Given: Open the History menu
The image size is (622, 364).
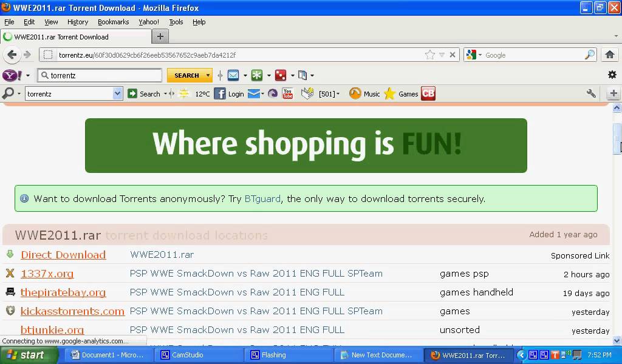Looking at the screenshot, I should coord(78,22).
